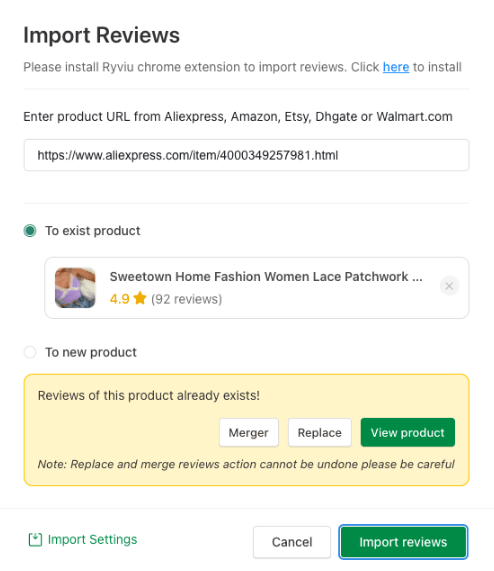Click the "To new product" label text
The height and width of the screenshot is (571, 494).
tap(91, 352)
